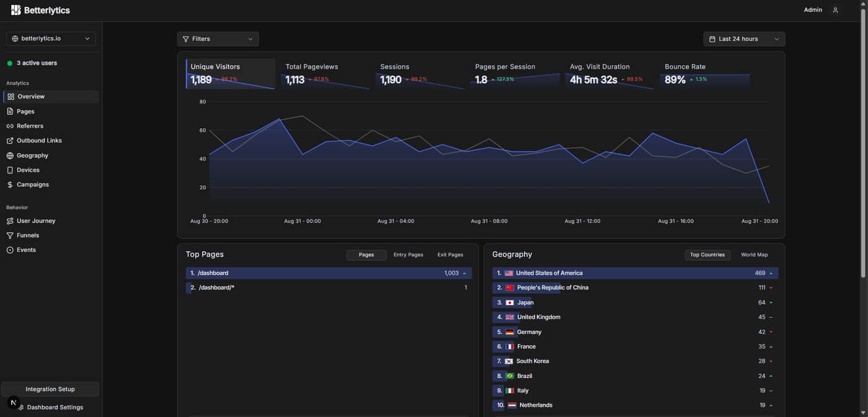Open the Devices section
Viewport: 868px width, 417px height.
[x=51, y=170]
